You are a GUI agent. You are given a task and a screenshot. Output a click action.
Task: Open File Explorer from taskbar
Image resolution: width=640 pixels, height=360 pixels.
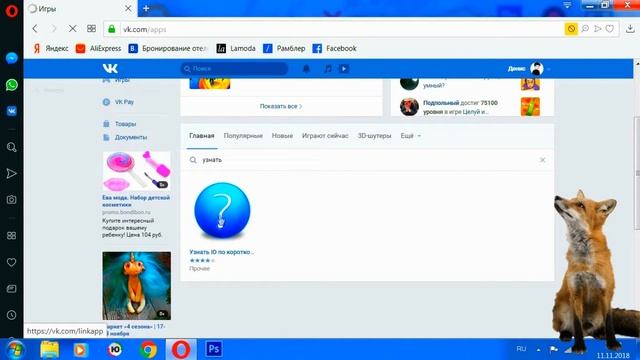coord(49,350)
